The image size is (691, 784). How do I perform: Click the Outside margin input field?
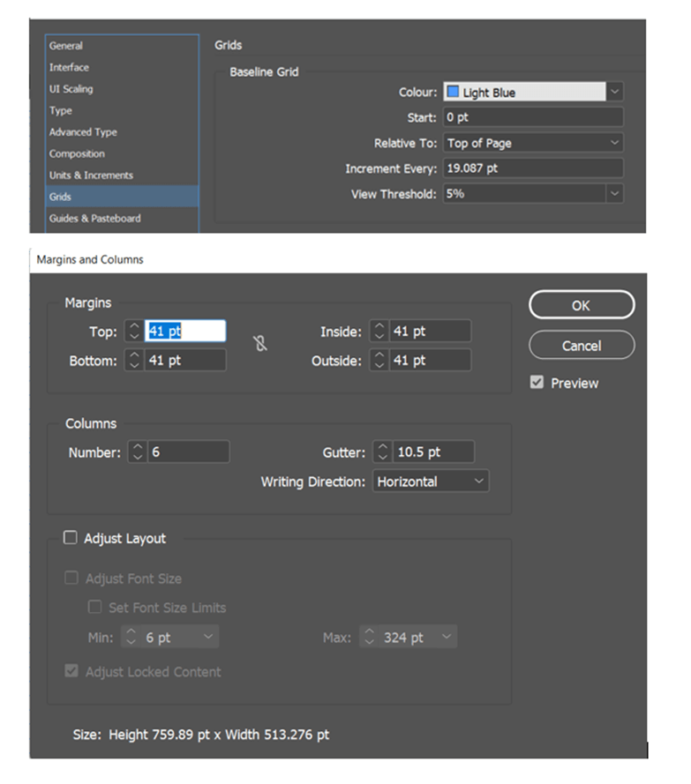click(431, 360)
